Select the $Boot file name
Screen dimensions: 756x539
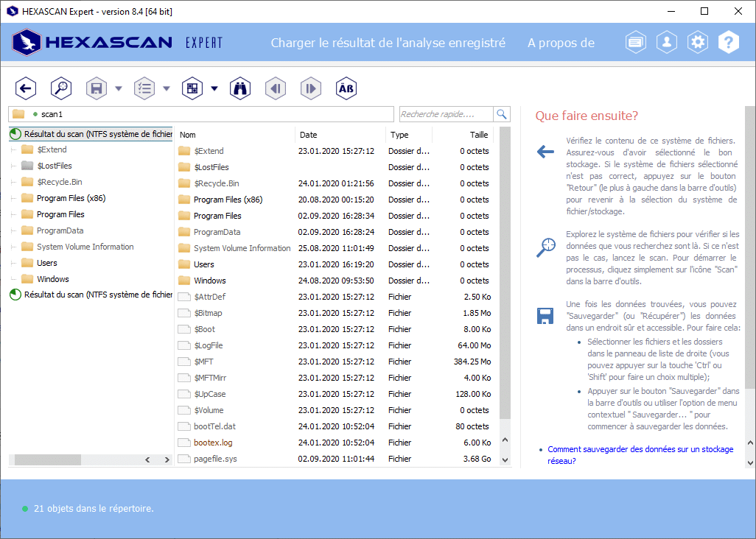click(x=204, y=329)
